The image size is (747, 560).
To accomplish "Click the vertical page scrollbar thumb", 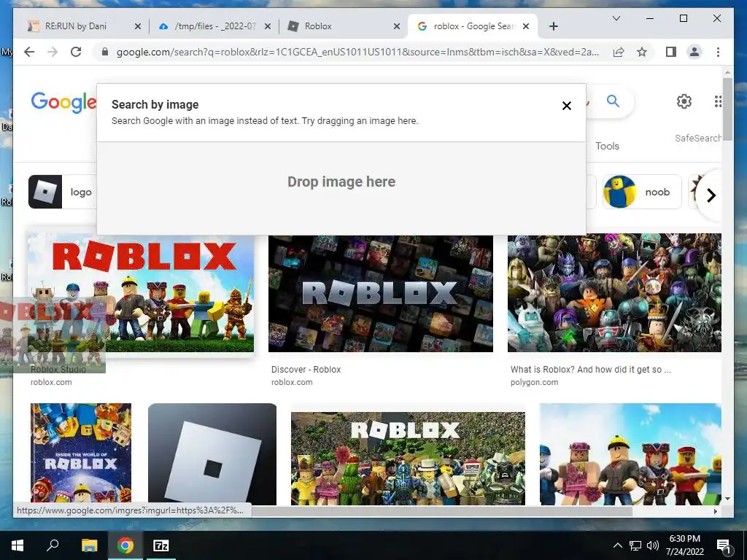I will pyautogui.click(x=727, y=109).
